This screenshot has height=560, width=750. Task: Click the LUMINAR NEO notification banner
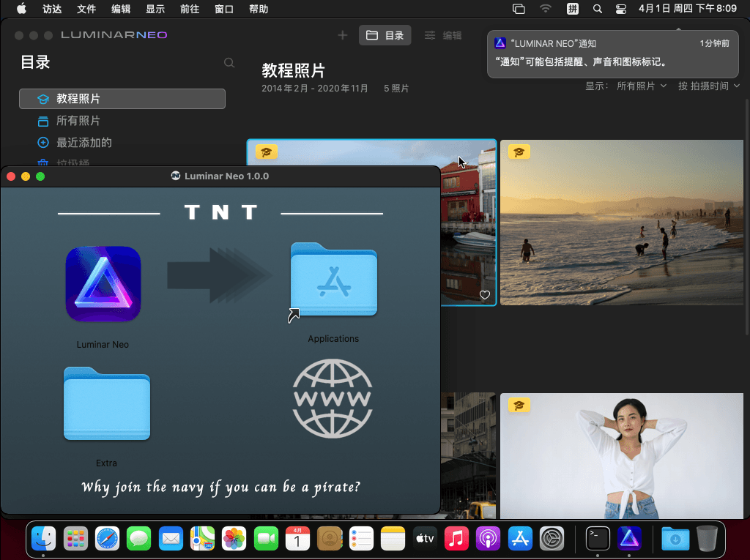coord(613,53)
